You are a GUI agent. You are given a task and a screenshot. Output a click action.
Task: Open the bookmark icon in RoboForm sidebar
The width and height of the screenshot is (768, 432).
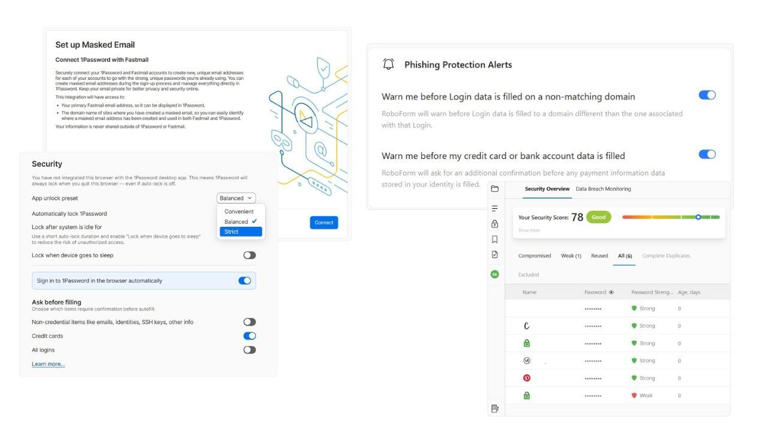pos(495,239)
